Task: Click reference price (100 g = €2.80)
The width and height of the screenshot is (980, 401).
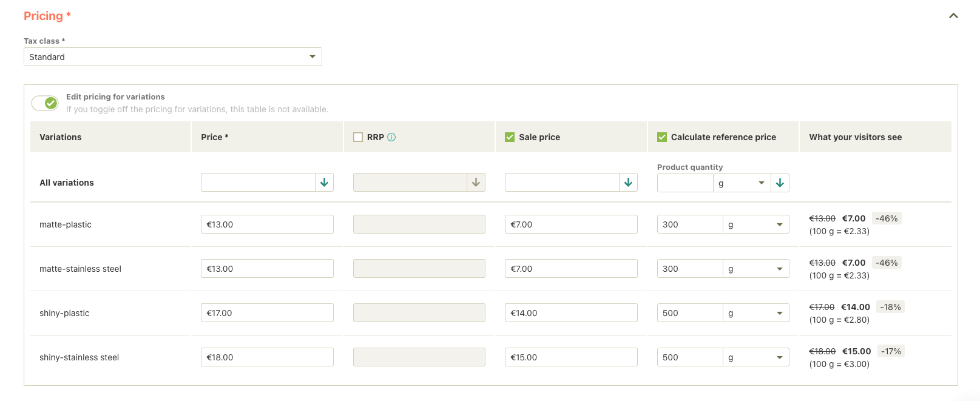Action: (839, 320)
